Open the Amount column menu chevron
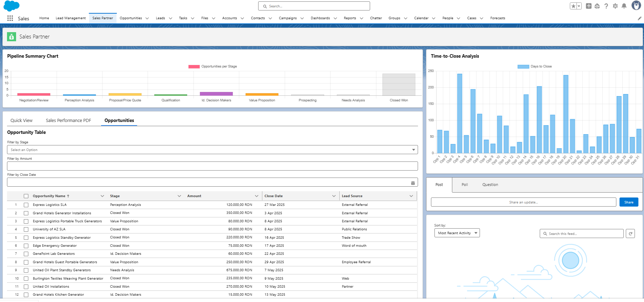 [256, 196]
